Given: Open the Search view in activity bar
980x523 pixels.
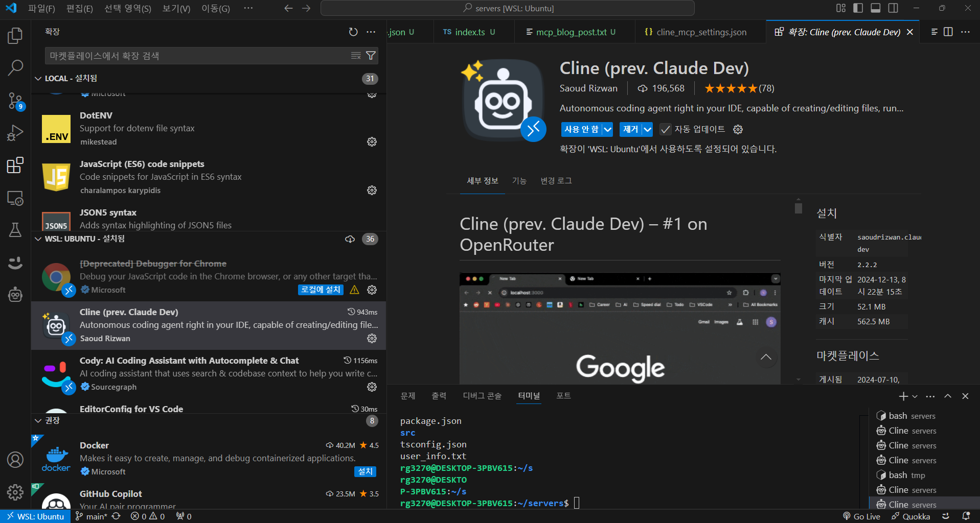Looking at the screenshot, I should coord(15,67).
